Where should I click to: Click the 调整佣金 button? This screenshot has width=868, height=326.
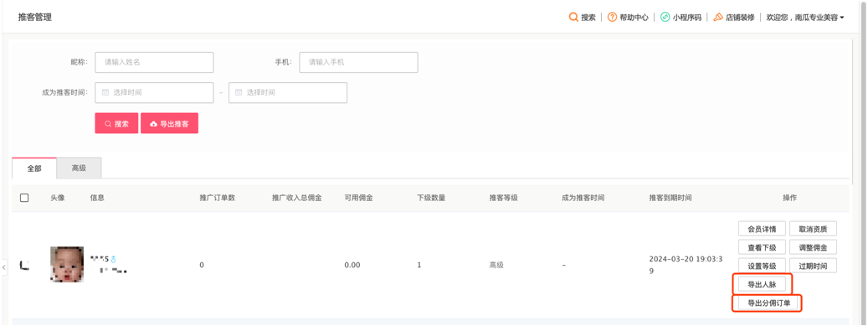813,246
